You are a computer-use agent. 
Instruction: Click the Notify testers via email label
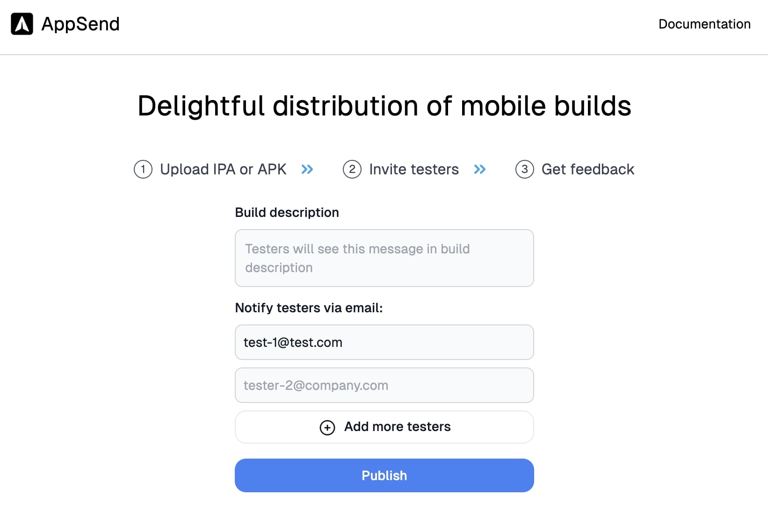coord(309,308)
